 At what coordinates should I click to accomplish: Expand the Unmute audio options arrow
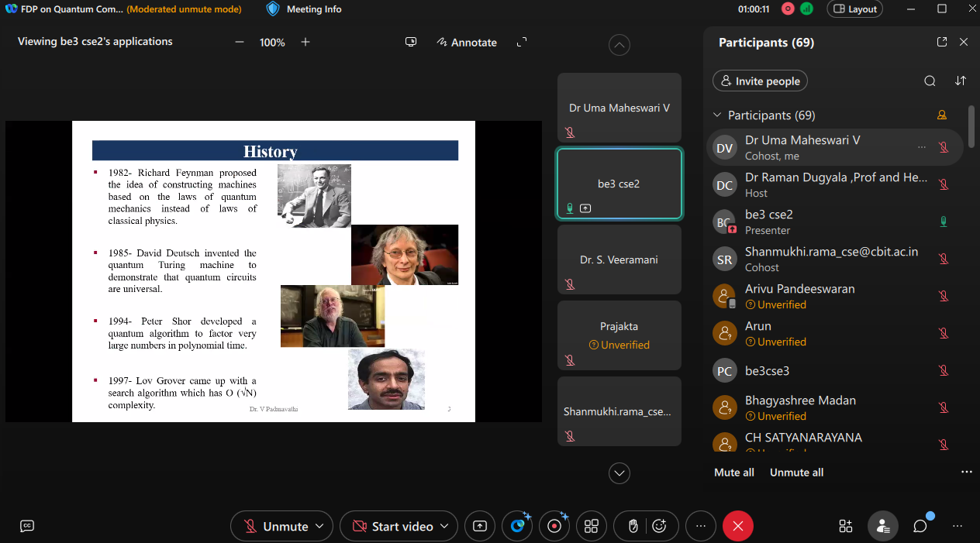pyautogui.click(x=319, y=526)
